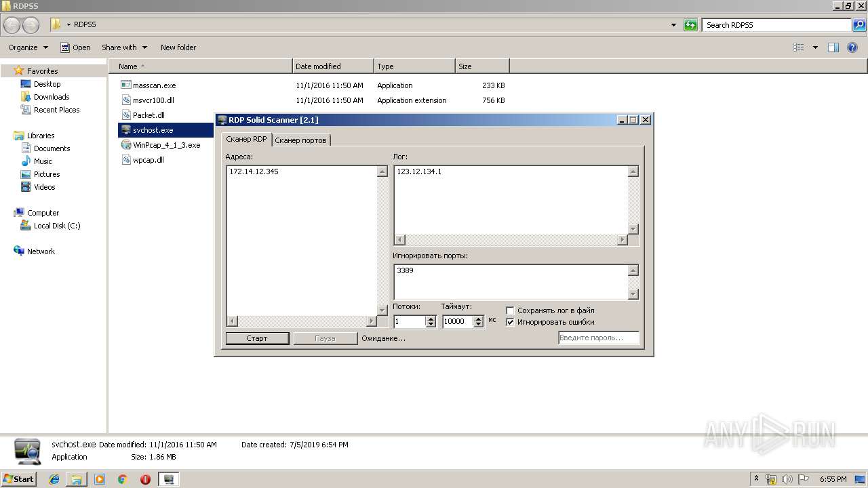Screen dimensions: 868x488
Task: Sort files by Name column
Action: [x=201, y=66]
